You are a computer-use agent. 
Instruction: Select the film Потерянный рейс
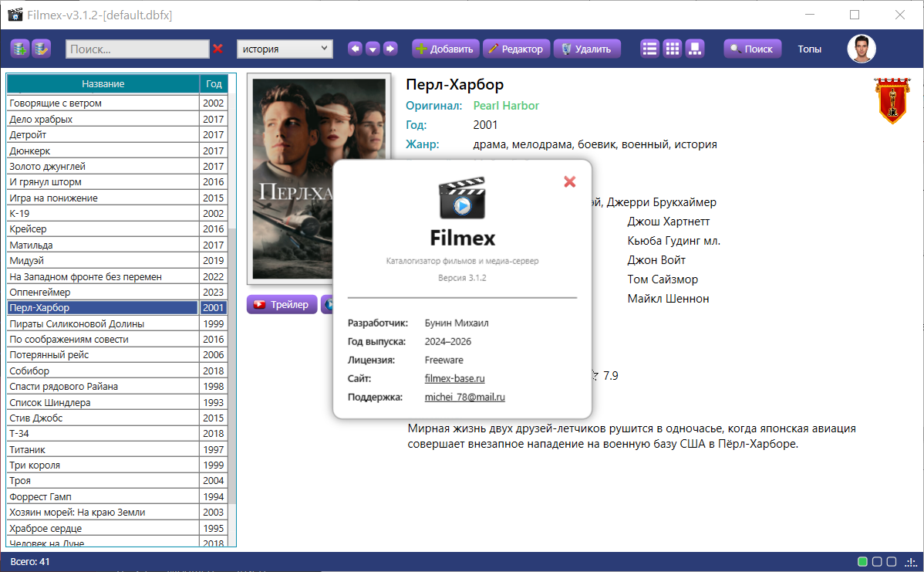(117, 355)
